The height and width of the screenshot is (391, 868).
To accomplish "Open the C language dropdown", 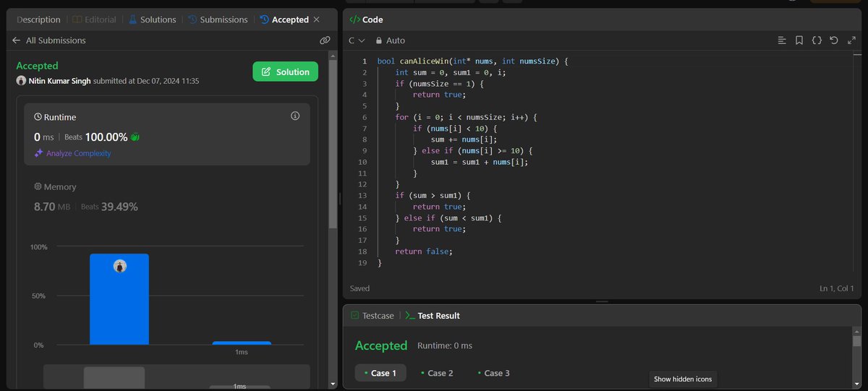I will (x=357, y=40).
